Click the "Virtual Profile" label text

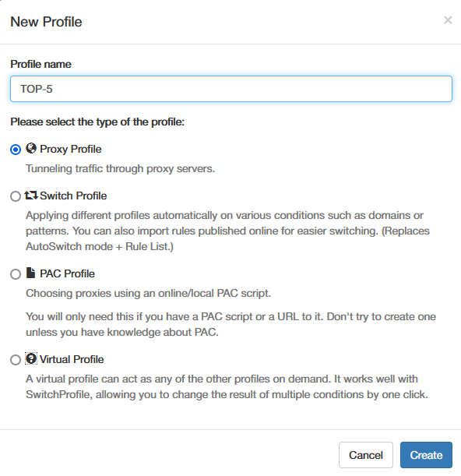pos(72,359)
